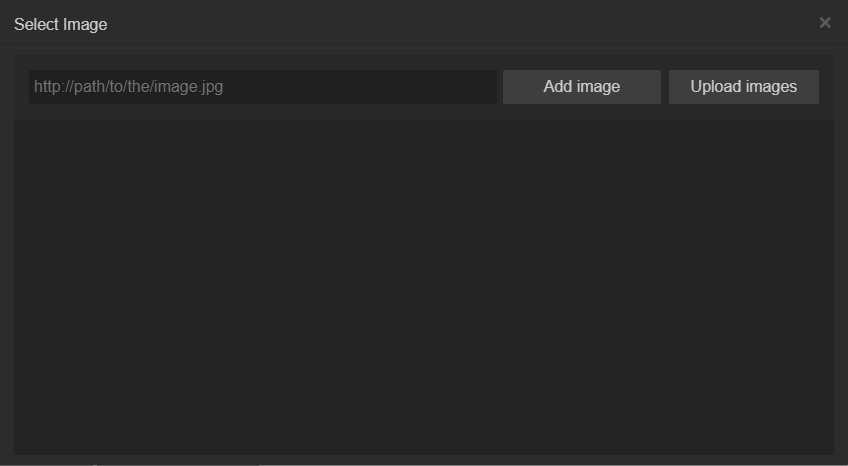The width and height of the screenshot is (848, 466).
Task: Click Upload images at the right
Action: click(743, 87)
